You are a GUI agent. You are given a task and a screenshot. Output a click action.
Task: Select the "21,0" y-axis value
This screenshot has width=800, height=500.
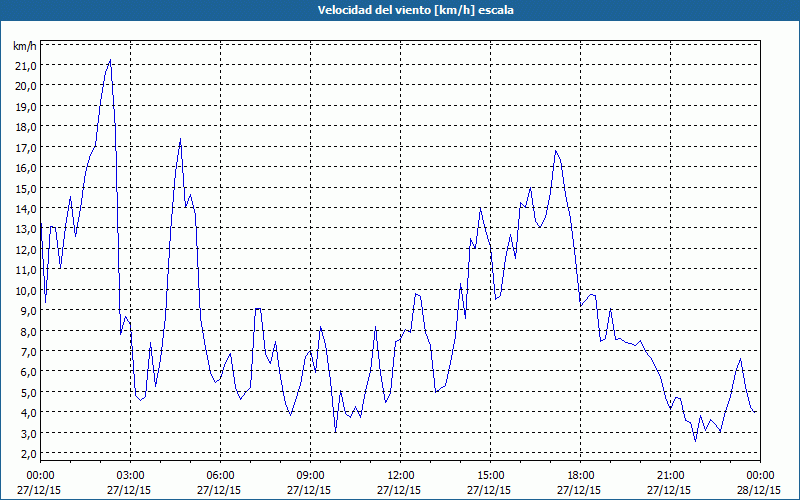tap(26, 65)
